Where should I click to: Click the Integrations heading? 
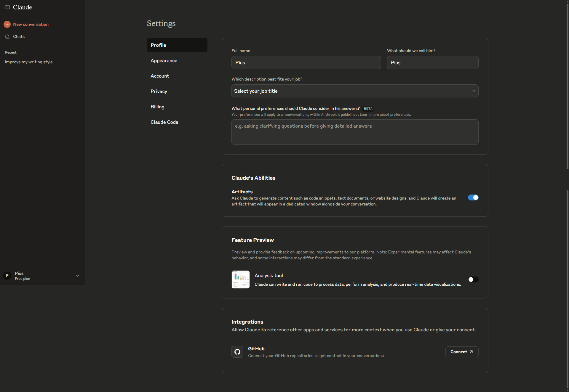pos(247,322)
